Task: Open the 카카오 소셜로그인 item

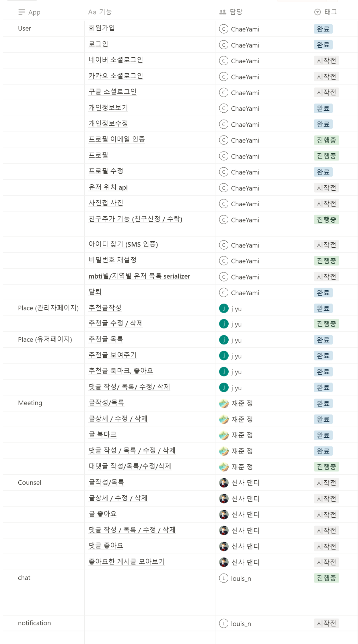Action: point(116,76)
